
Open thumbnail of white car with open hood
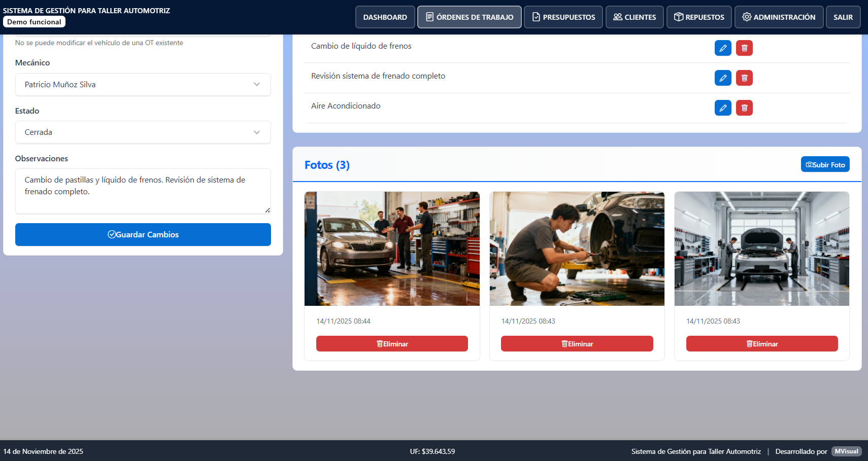pos(762,249)
